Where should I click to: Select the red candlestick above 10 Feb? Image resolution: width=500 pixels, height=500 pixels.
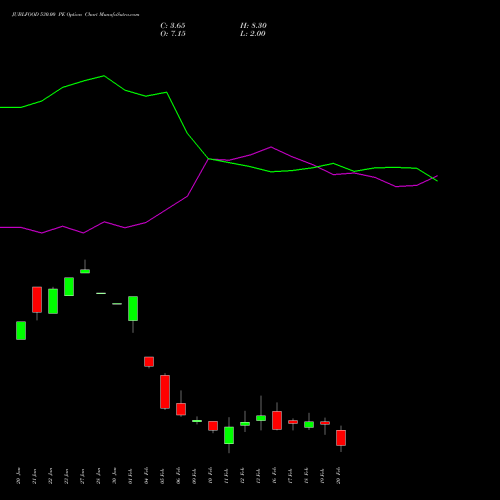[x=213, y=426]
